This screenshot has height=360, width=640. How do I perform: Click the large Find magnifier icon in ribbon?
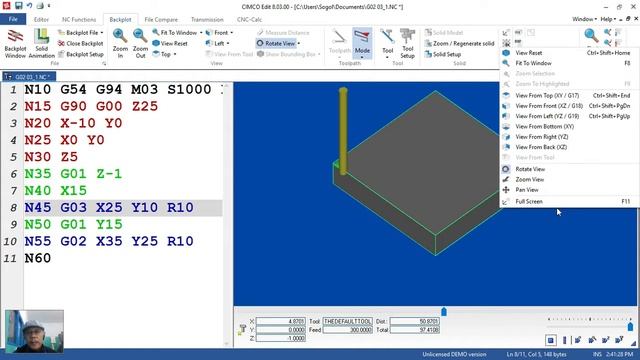coord(591,37)
